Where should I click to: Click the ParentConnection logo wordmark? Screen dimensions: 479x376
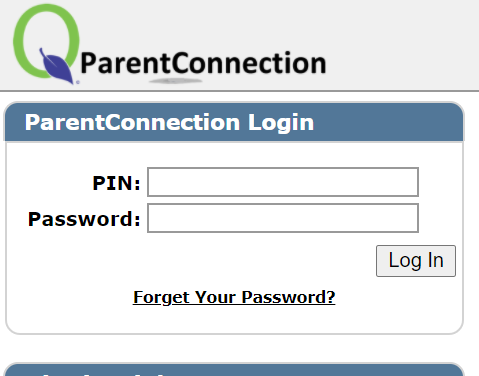203,63
